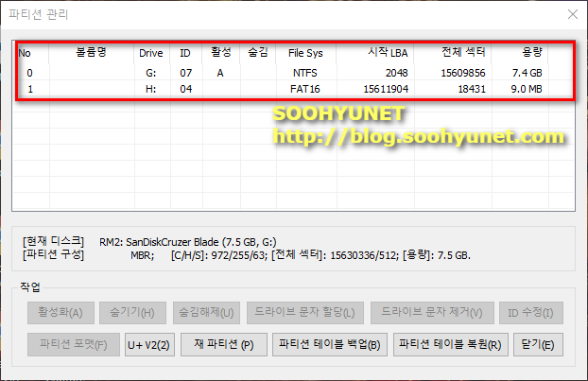Image resolution: width=588 pixels, height=381 pixels.
Task: Click the 닫기(E) button
Action: click(538, 344)
